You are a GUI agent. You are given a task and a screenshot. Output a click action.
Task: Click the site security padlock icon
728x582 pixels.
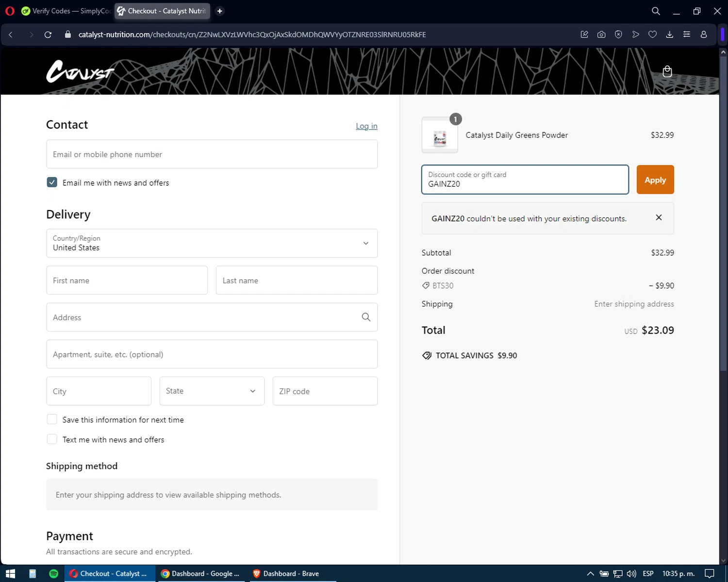pos(68,34)
